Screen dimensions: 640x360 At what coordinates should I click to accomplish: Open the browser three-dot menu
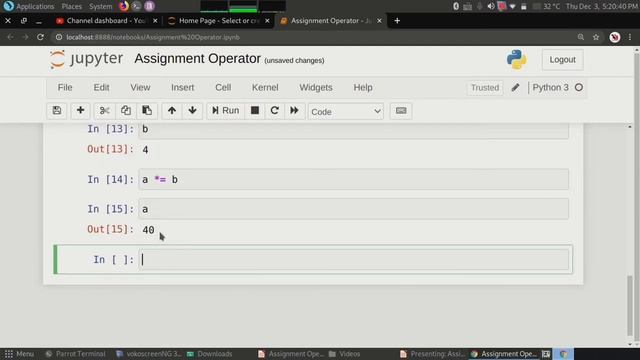click(630, 37)
